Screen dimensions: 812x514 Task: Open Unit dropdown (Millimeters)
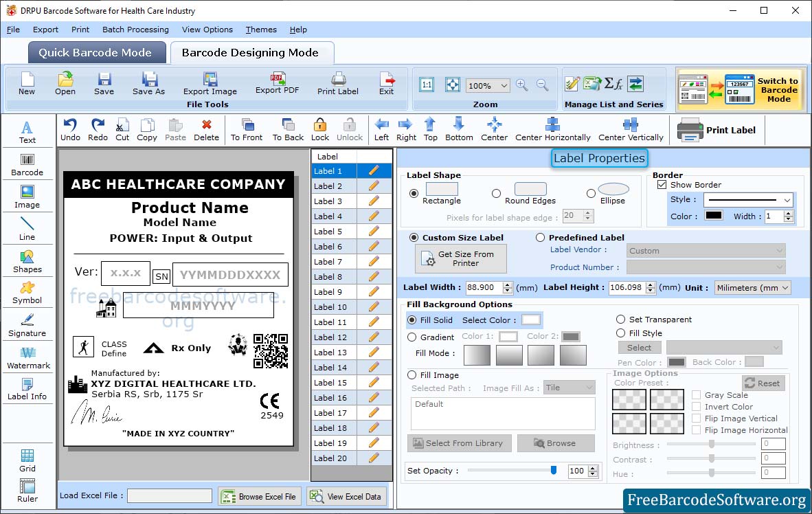point(785,287)
